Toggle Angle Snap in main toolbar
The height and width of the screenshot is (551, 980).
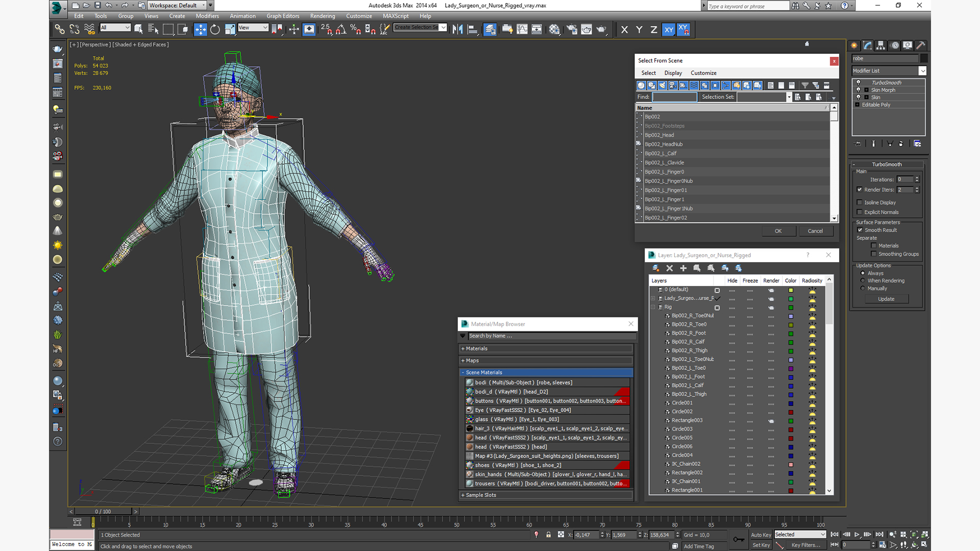coord(341,30)
